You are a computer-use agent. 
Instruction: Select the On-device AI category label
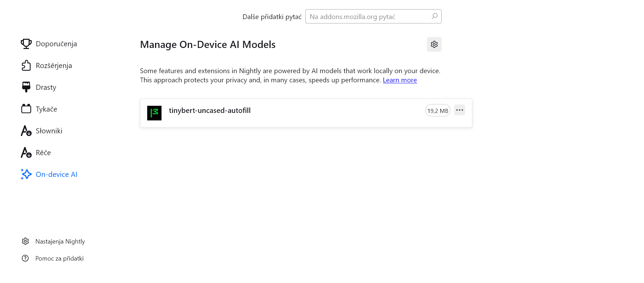[x=57, y=174]
